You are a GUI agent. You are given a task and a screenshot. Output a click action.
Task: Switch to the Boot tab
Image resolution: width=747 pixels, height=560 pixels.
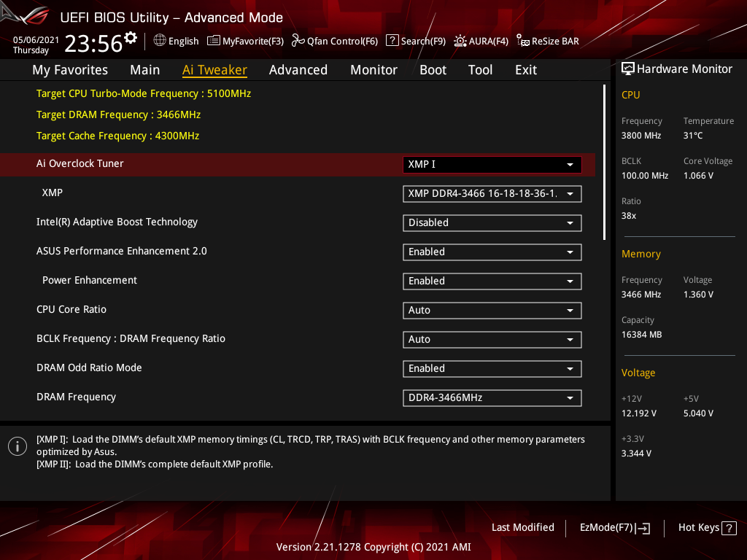433,70
